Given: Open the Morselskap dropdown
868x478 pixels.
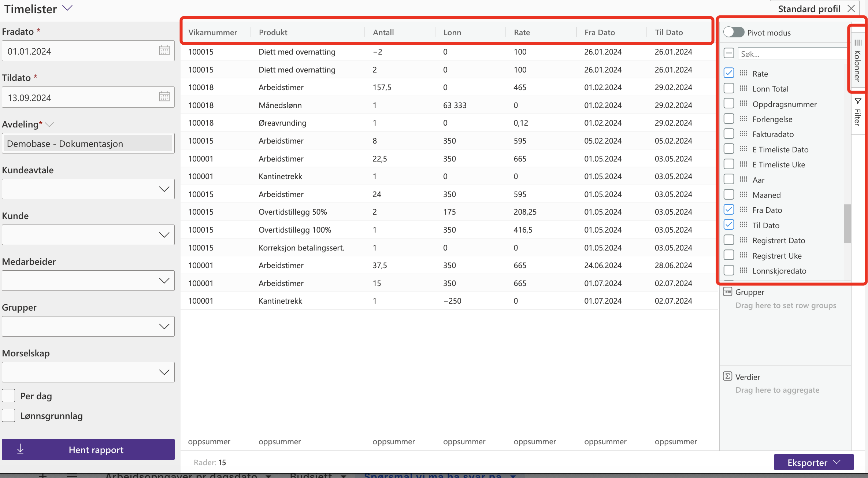Looking at the screenshot, I should [88, 372].
